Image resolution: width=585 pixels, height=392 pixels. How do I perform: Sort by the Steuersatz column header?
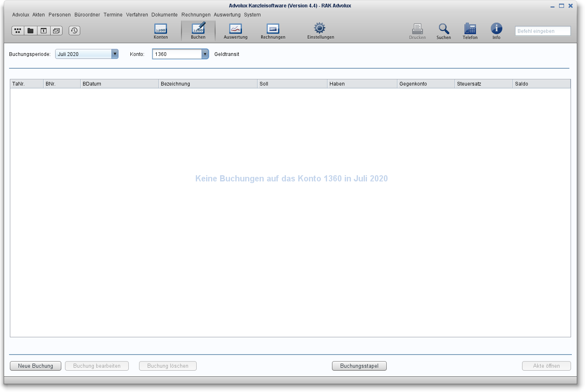484,84
